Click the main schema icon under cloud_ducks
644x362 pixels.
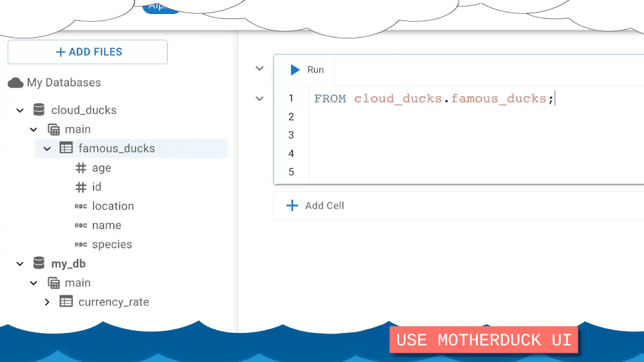[54, 129]
